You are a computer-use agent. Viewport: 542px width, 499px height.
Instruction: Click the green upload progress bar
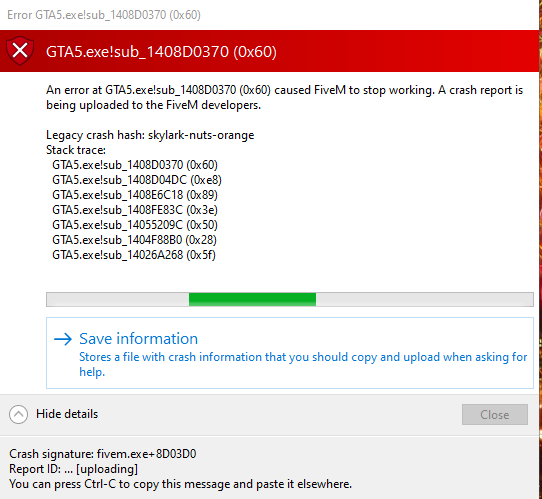290,299
